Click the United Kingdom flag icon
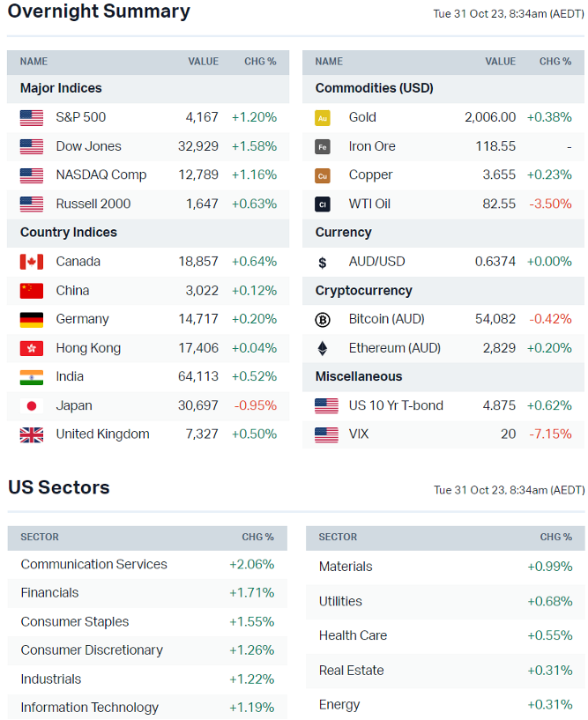This screenshot has width=588, height=720. [32, 434]
